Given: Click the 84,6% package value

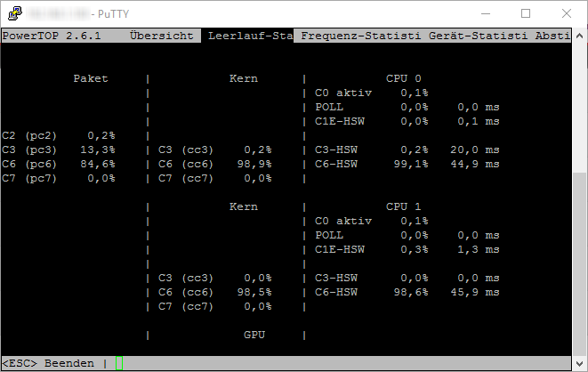Looking at the screenshot, I should click(x=98, y=164).
